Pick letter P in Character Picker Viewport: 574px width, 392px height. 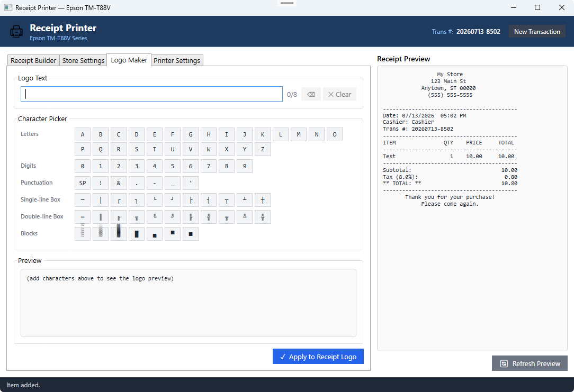click(x=83, y=149)
